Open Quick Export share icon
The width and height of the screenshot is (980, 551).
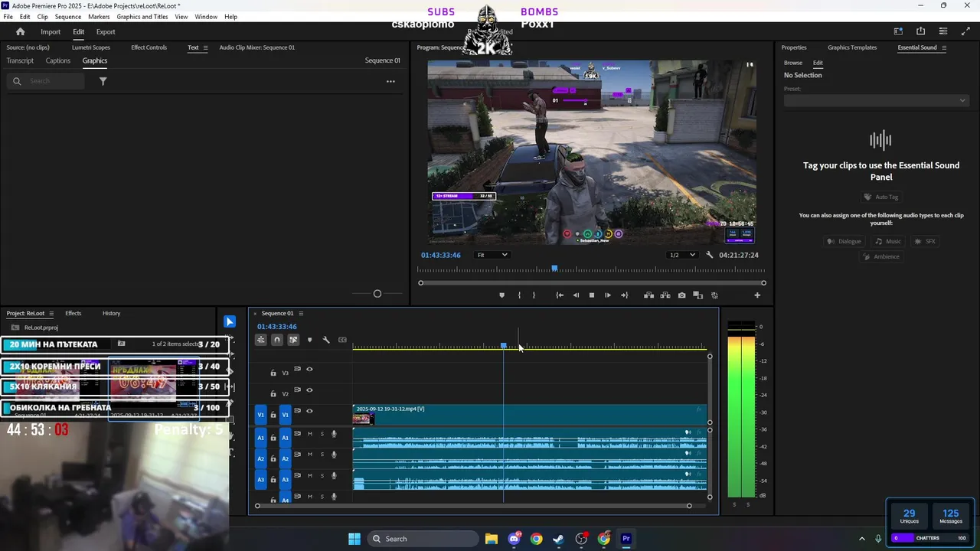[920, 31]
